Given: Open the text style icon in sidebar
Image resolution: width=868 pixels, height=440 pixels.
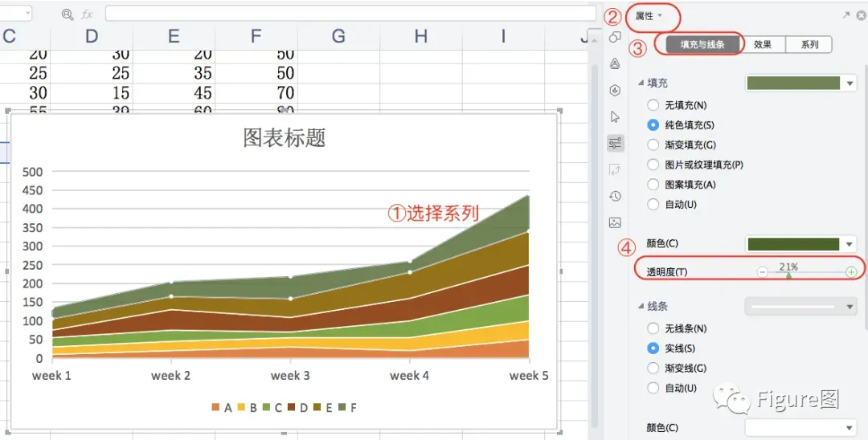Looking at the screenshot, I should tap(615, 63).
